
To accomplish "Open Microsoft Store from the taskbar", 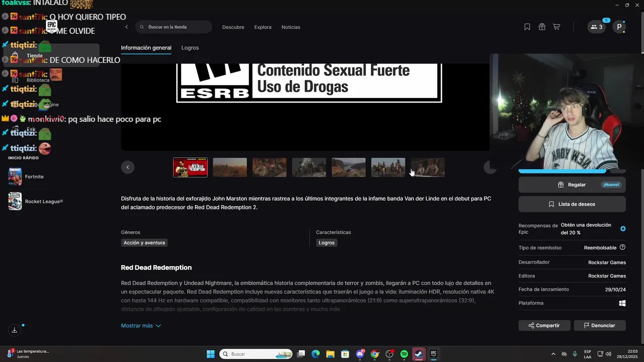I will click(345, 354).
